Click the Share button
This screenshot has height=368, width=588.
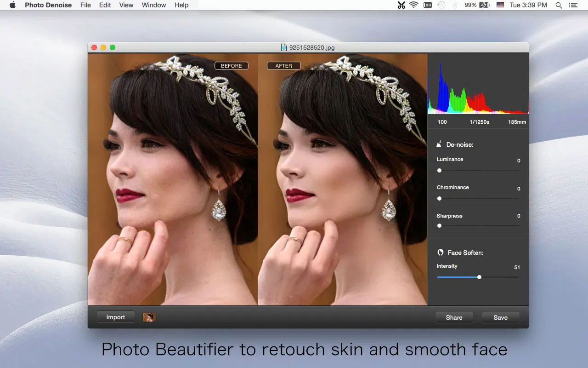point(454,317)
